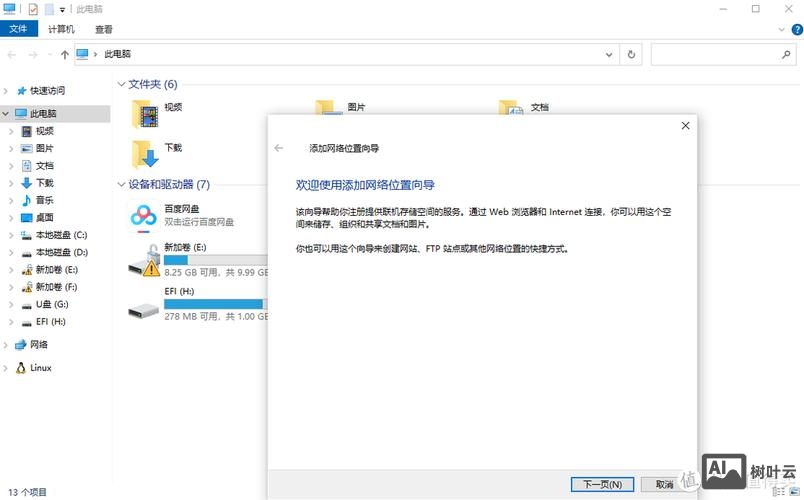Select U盘 (G:) in the navigation tree
Screen dimensions: 804x500
coord(52,304)
